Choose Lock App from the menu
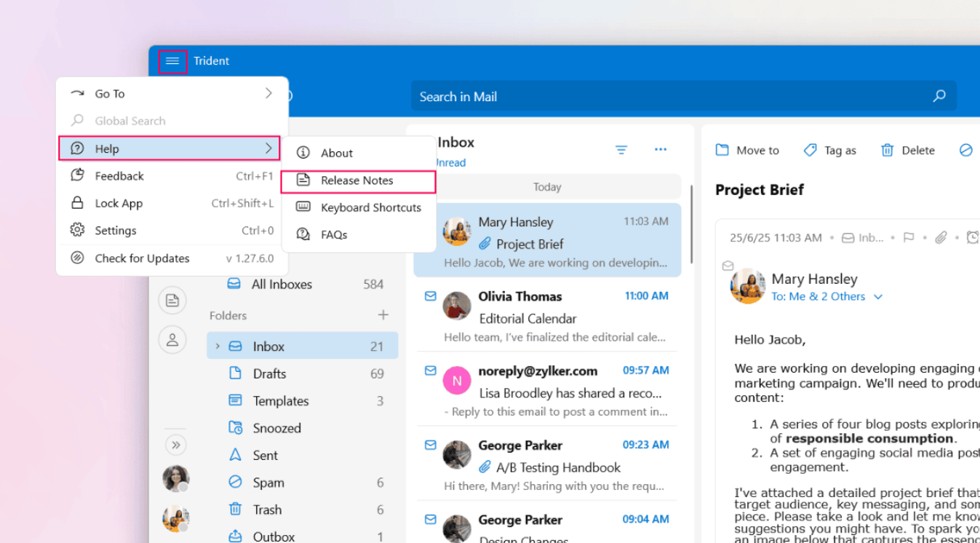This screenshot has height=543, width=980. click(x=172, y=204)
